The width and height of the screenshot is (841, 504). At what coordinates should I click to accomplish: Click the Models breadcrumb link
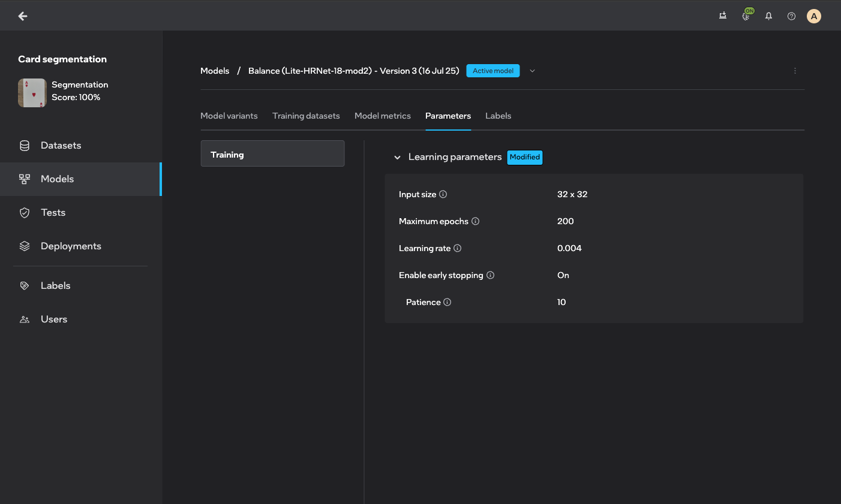(215, 71)
